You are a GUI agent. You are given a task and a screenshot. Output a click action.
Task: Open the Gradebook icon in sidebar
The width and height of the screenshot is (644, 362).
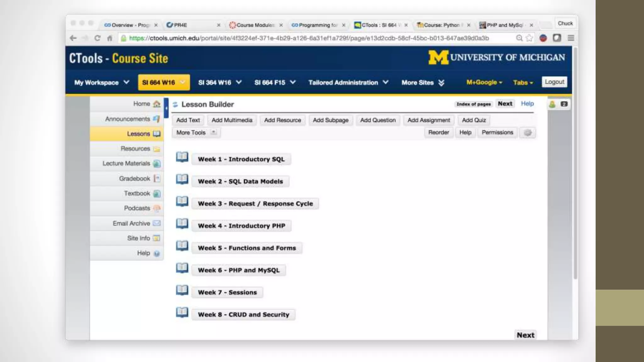pyautogui.click(x=157, y=178)
